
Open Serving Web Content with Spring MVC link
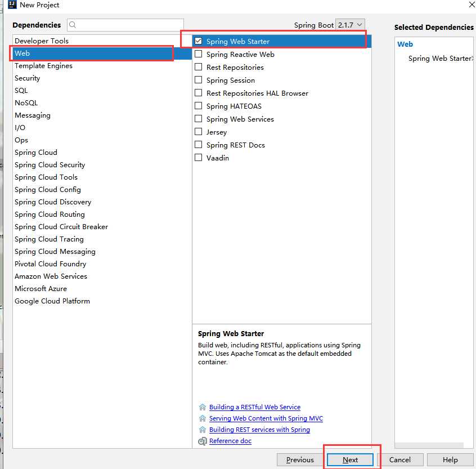tap(266, 418)
